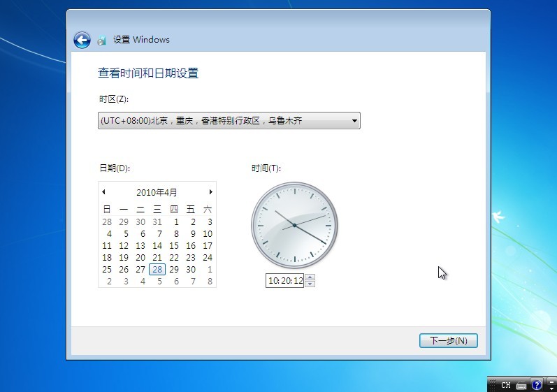The width and height of the screenshot is (557, 392).
Task: Select April 24 in the calendar
Action: click(x=208, y=258)
